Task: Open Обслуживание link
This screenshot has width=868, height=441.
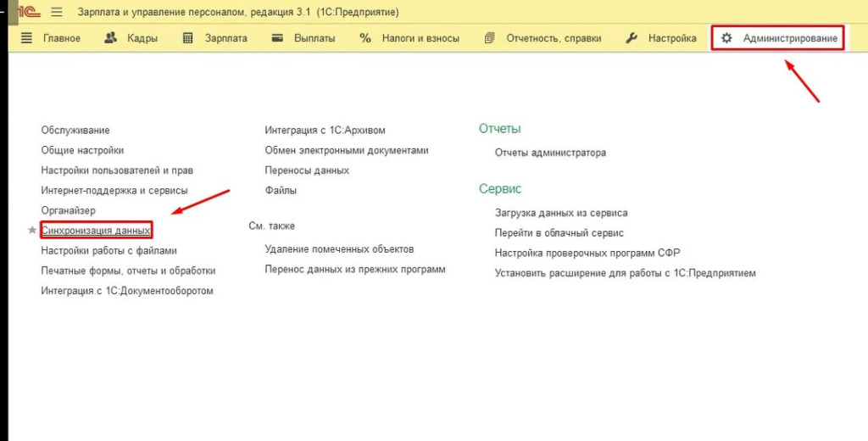Action: click(75, 131)
